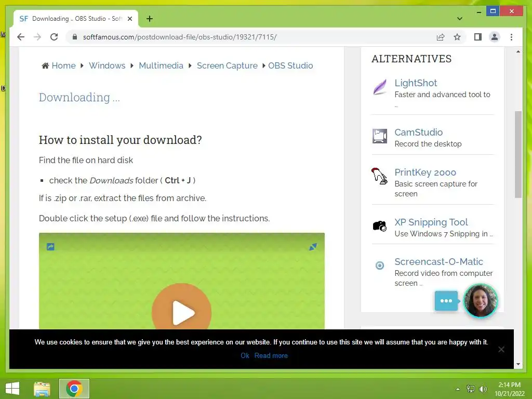Show hidden system tray icons

(x=458, y=389)
